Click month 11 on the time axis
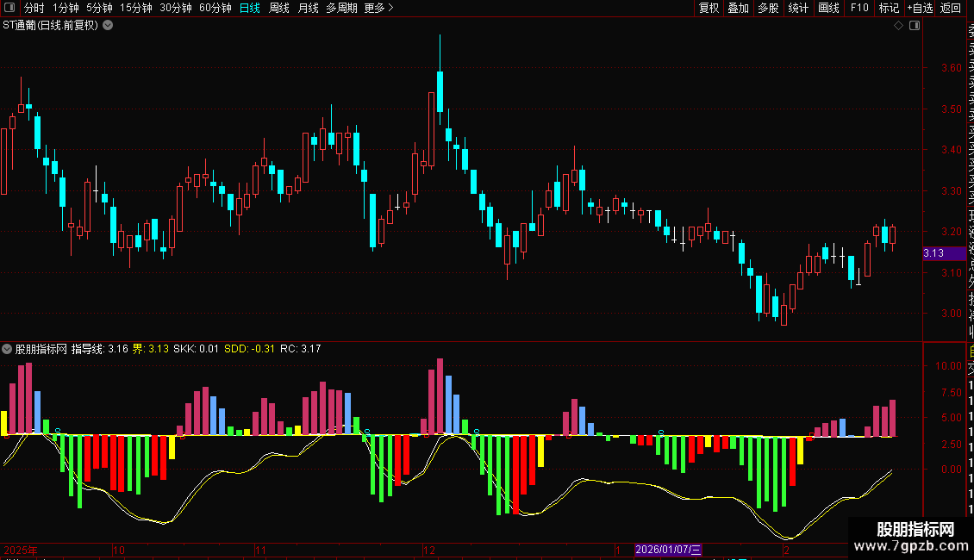 pos(261,550)
